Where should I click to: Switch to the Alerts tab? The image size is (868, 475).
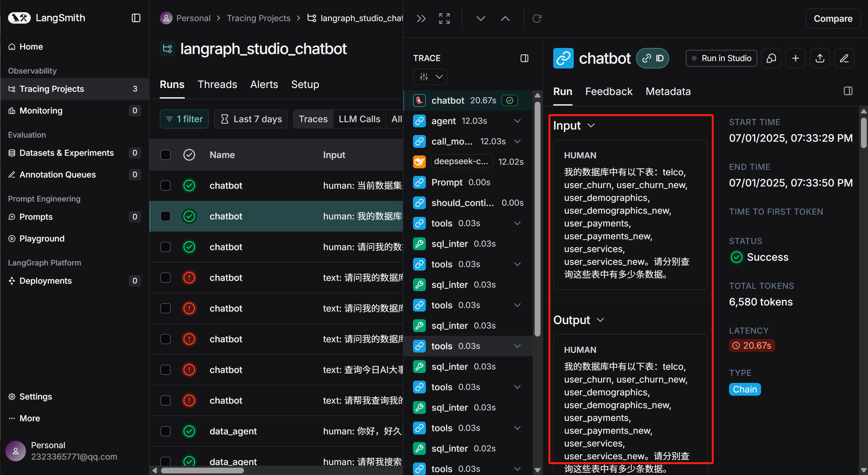(x=264, y=84)
